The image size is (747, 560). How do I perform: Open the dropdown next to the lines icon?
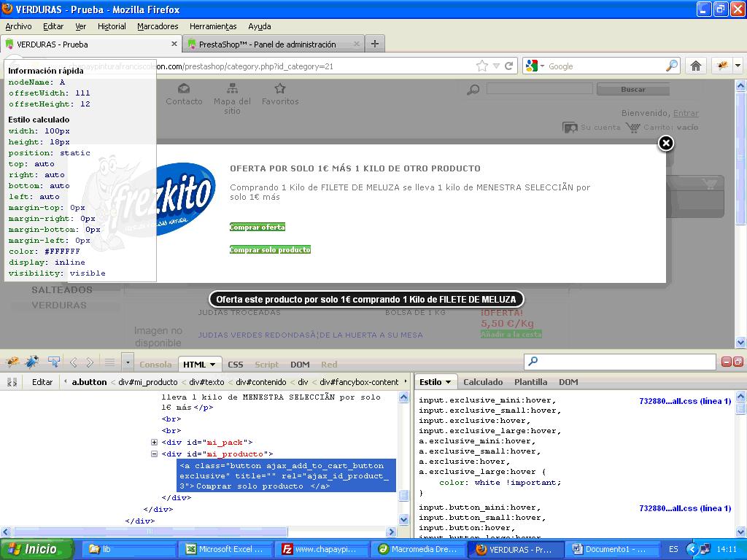click(x=128, y=363)
